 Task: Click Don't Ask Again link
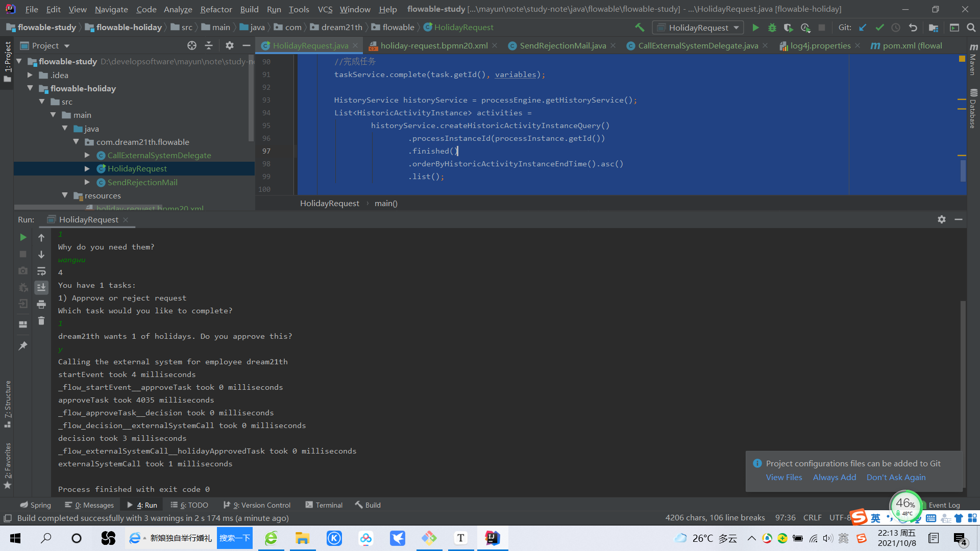point(896,477)
